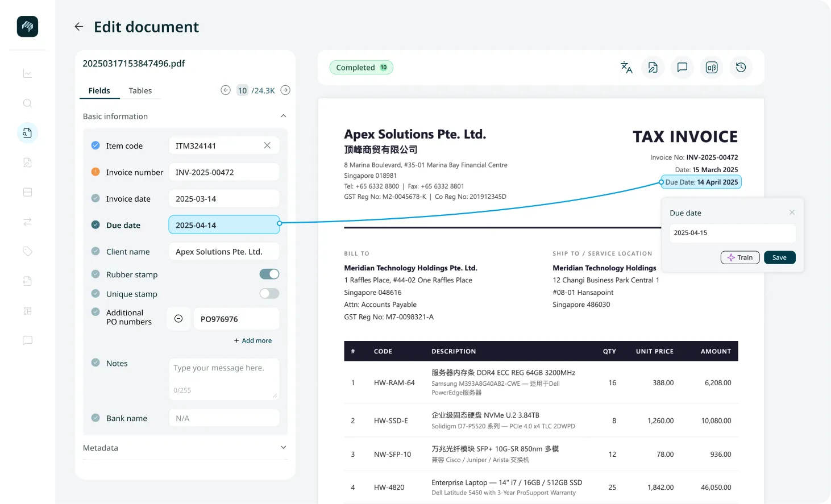Go to the next document with right arrow
The image size is (831, 504).
point(286,90)
